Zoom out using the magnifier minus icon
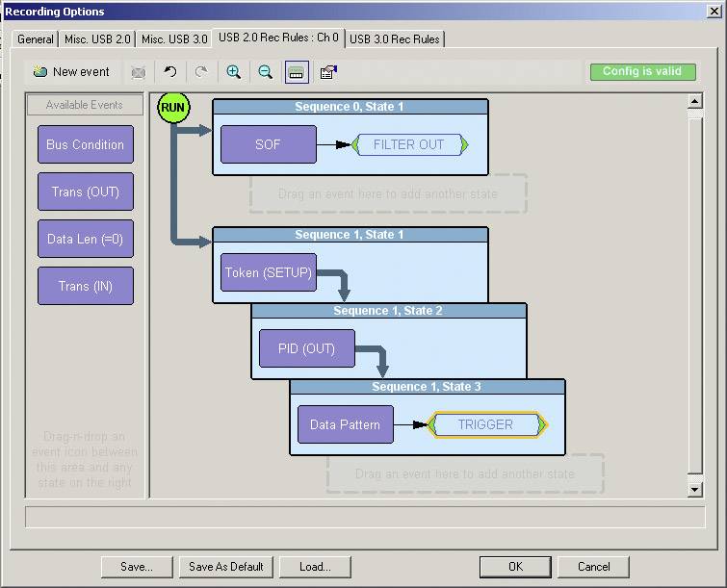Image resolution: width=727 pixels, height=588 pixels. click(265, 72)
